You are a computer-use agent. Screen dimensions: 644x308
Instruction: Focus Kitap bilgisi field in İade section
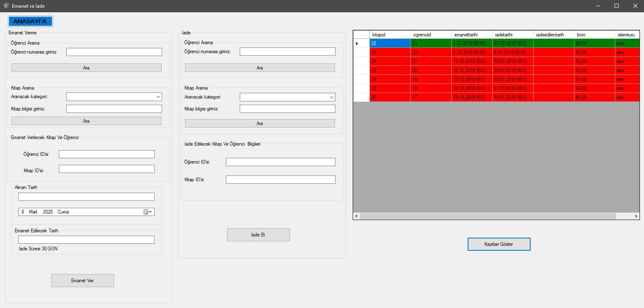click(x=288, y=109)
